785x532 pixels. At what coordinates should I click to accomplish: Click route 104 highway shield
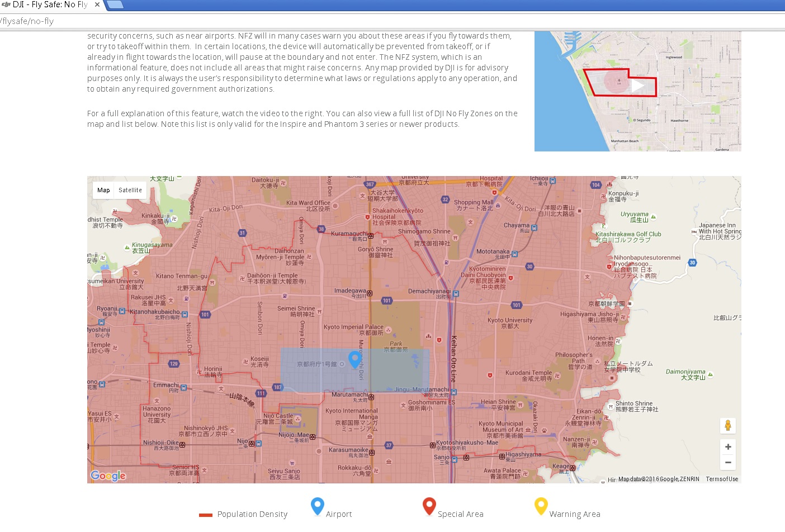tap(596, 185)
